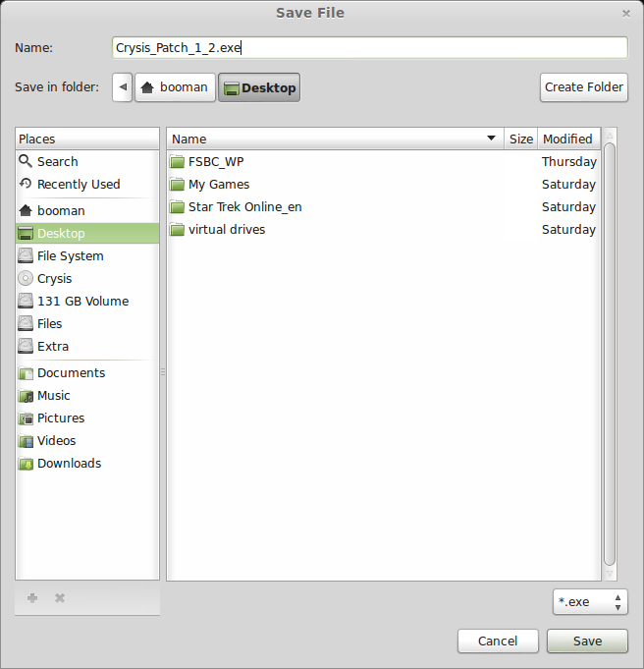
Task: Click the Music folder icon
Action: tap(26, 396)
